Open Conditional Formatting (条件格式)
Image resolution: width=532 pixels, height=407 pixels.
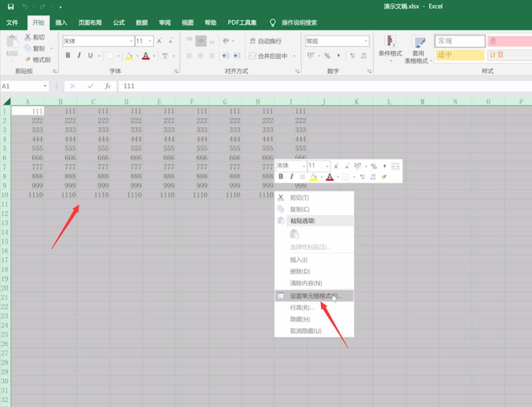(x=390, y=49)
